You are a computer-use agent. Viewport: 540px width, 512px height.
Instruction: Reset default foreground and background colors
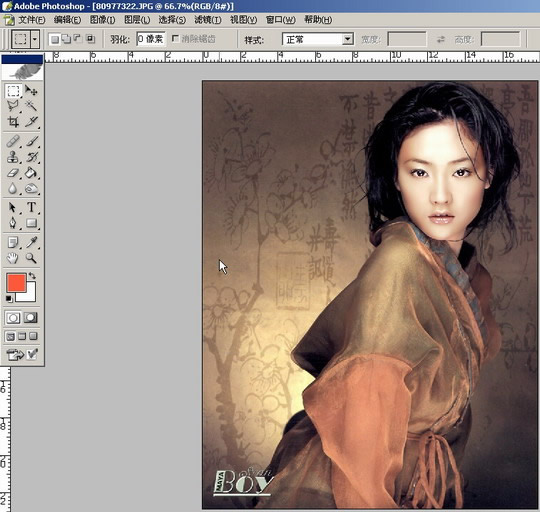[x=9, y=299]
